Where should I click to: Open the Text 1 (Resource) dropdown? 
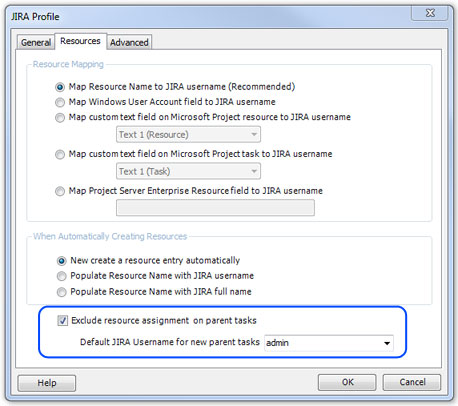(x=188, y=134)
